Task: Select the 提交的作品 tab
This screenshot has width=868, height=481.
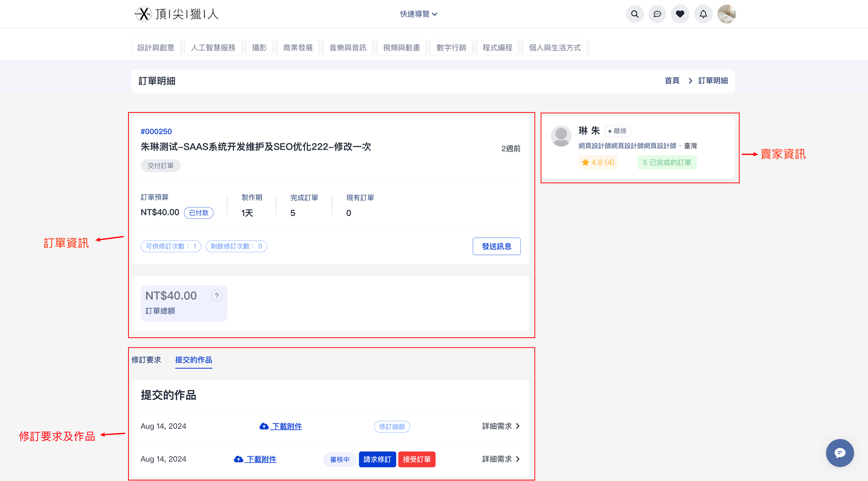Action: click(x=194, y=360)
